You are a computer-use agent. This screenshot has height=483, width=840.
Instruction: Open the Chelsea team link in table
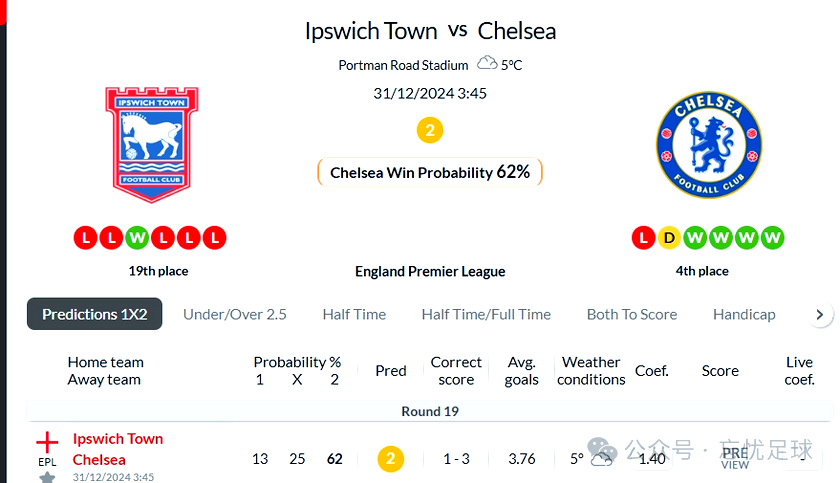click(x=99, y=459)
